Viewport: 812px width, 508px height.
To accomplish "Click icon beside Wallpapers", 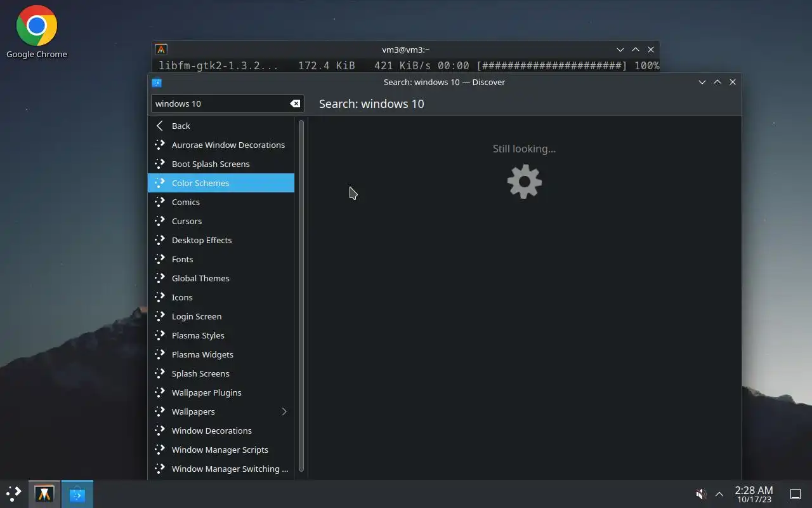I will pyautogui.click(x=160, y=411).
